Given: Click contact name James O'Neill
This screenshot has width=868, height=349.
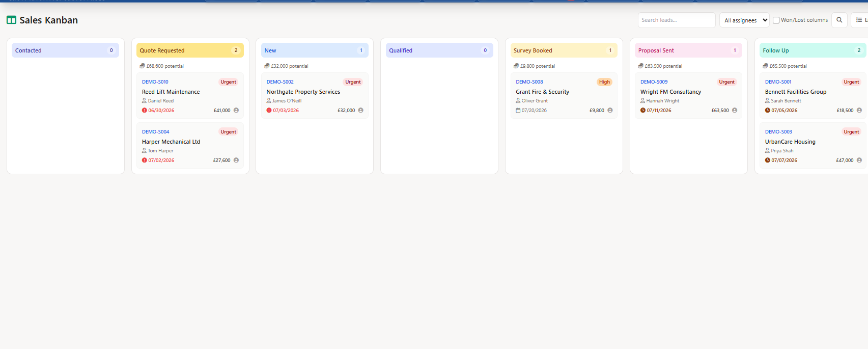Looking at the screenshot, I should 287,101.
